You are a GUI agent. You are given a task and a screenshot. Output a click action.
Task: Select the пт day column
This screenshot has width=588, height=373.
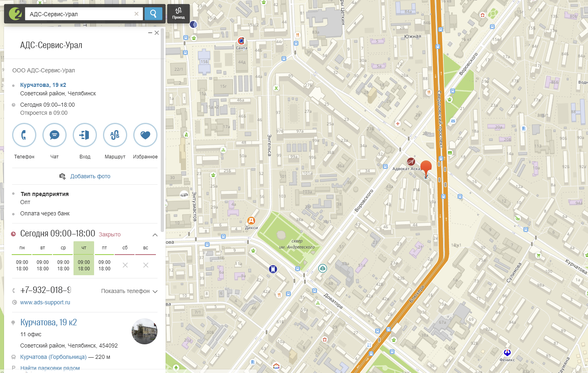(x=104, y=259)
